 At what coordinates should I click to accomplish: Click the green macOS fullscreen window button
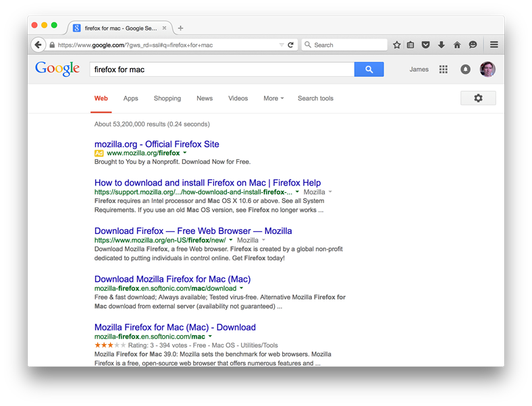click(x=54, y=25)
